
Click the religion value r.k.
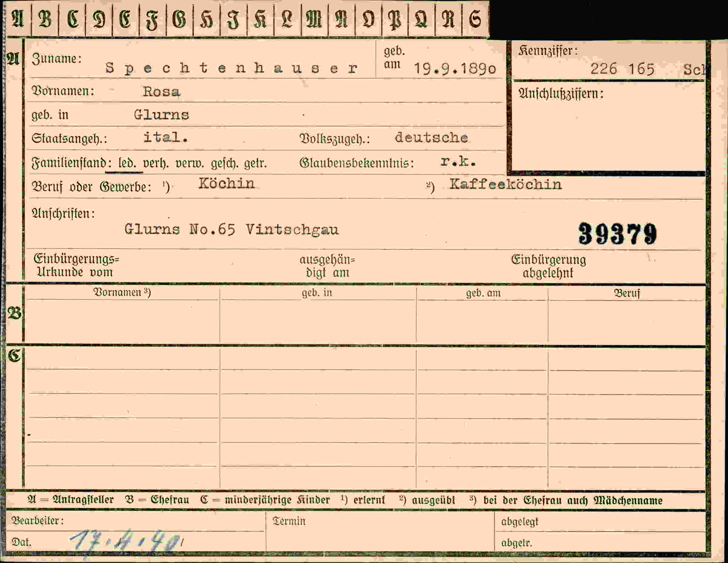tap(458, 162)
